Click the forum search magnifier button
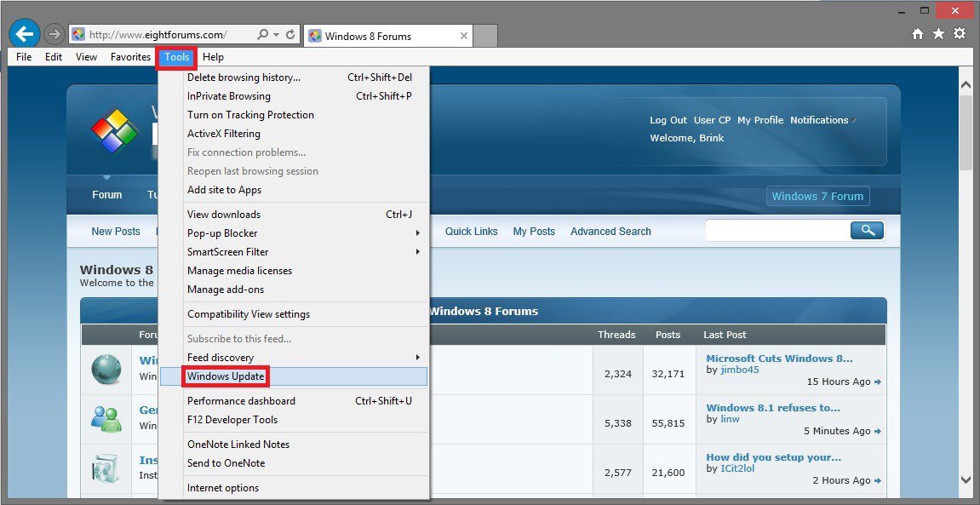The height and width of the screenshot is (505, 980). point(867,230)
